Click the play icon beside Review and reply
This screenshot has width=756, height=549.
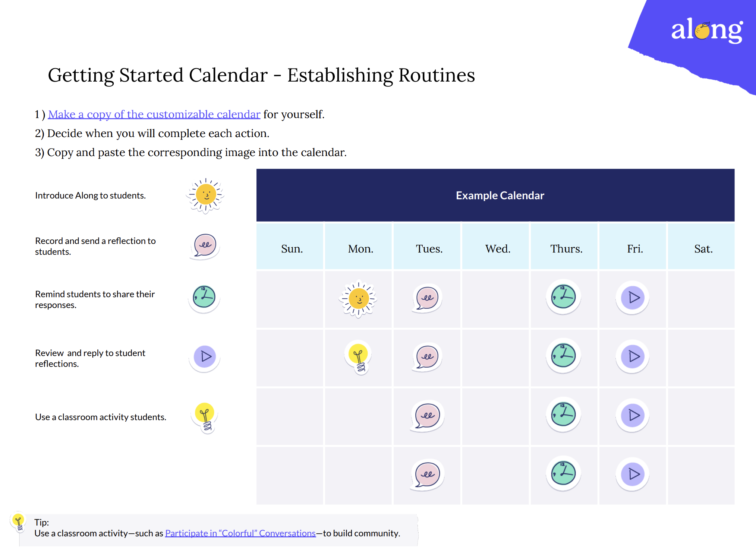pos(205,357)
